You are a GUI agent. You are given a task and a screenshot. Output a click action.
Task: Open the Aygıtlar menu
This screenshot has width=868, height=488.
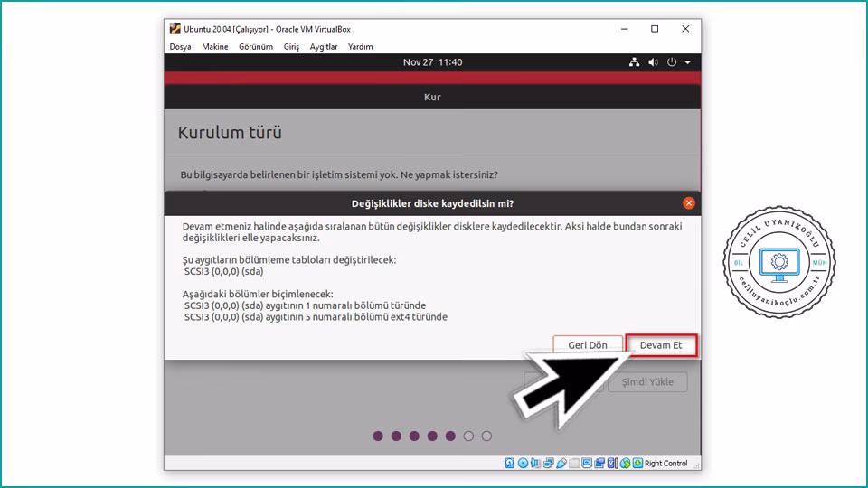pos(324,46)
